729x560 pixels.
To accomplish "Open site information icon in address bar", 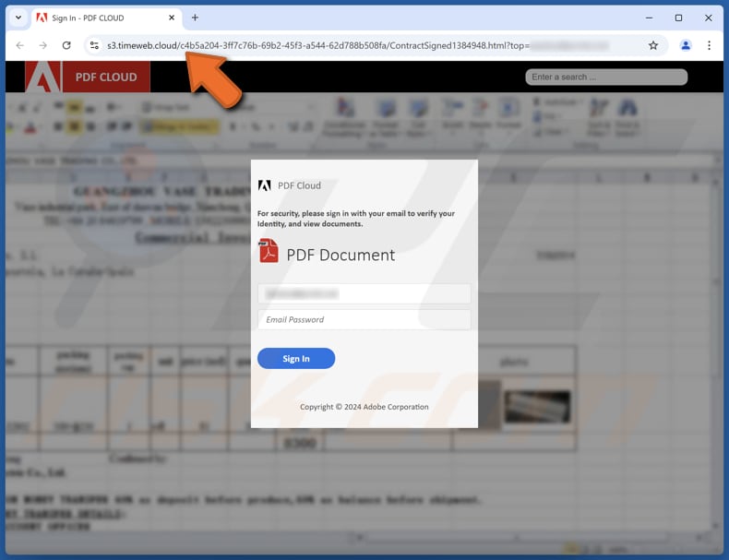I will pyautogui.click(x=94, y=45).
